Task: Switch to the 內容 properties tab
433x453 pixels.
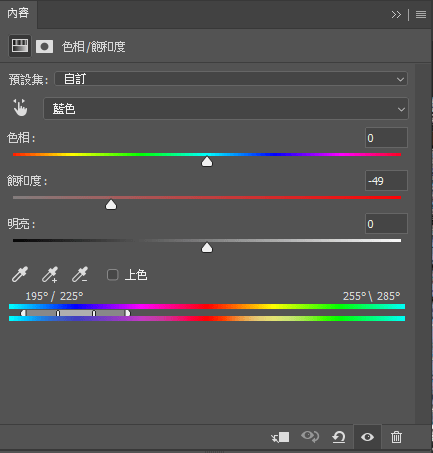Action: 18,13
